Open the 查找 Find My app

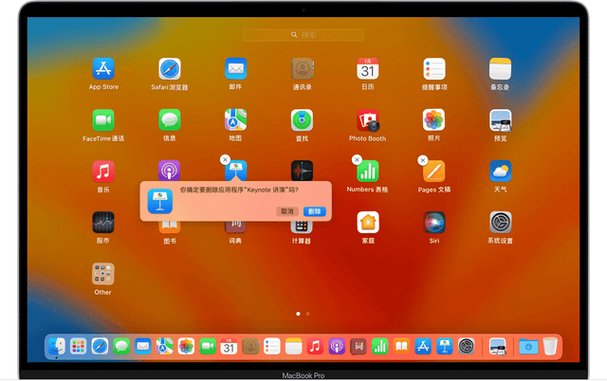point(302,120)
